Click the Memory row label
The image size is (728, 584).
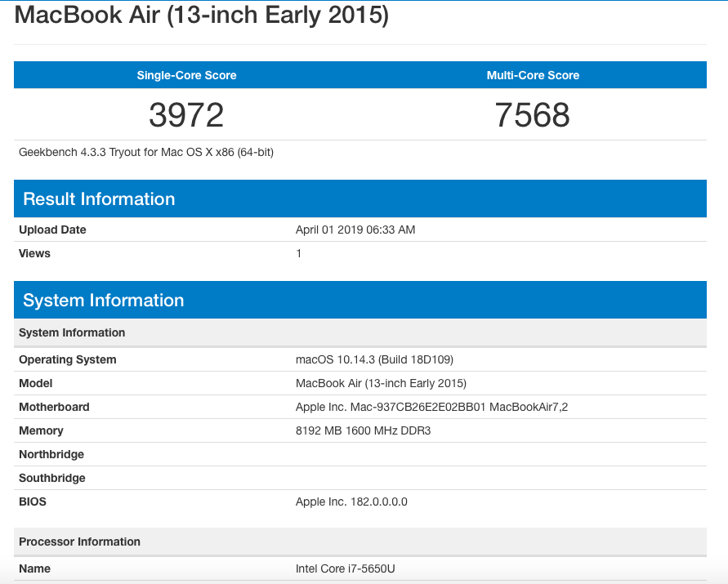click(x=41, y=430)
